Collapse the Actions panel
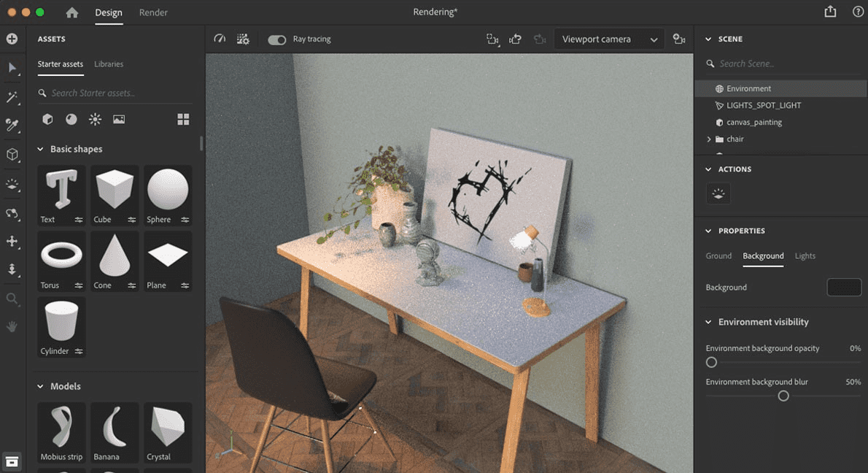868x473 pixels. click(708, 169)
